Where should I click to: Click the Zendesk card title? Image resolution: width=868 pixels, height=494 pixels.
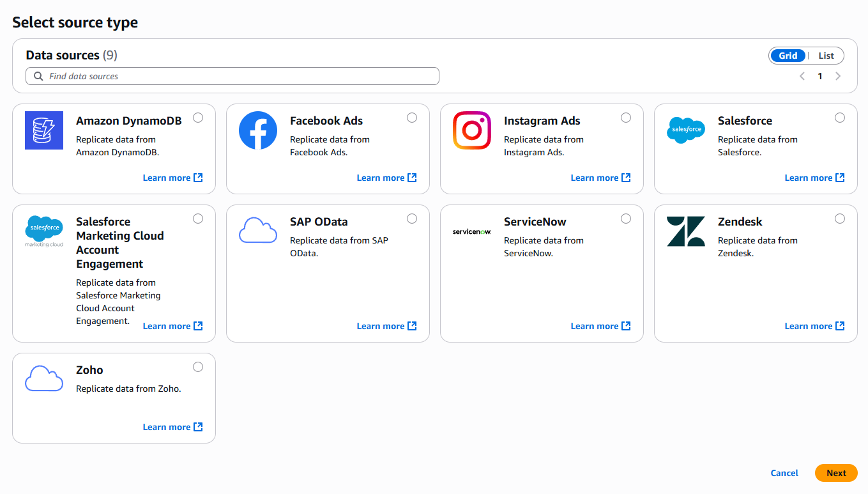740,222
